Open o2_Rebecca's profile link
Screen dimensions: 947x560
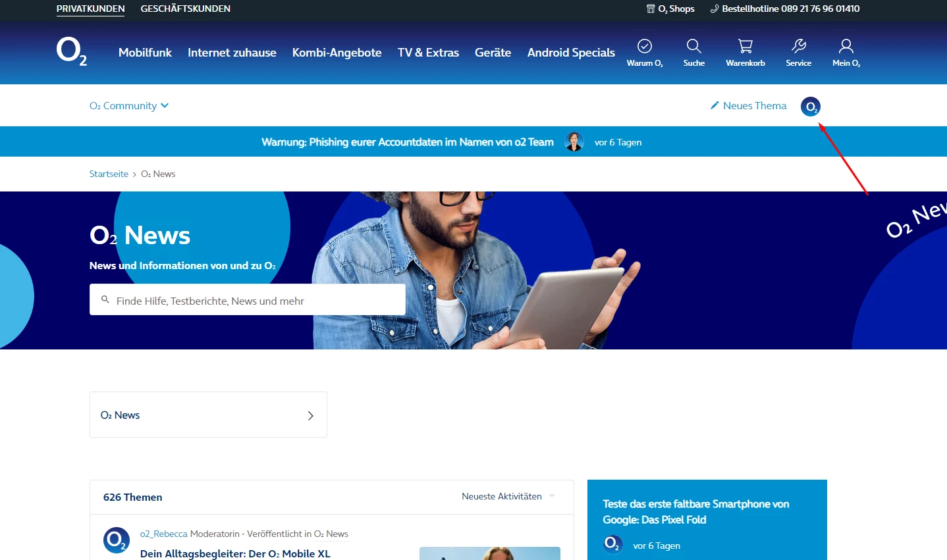(164, 534)
